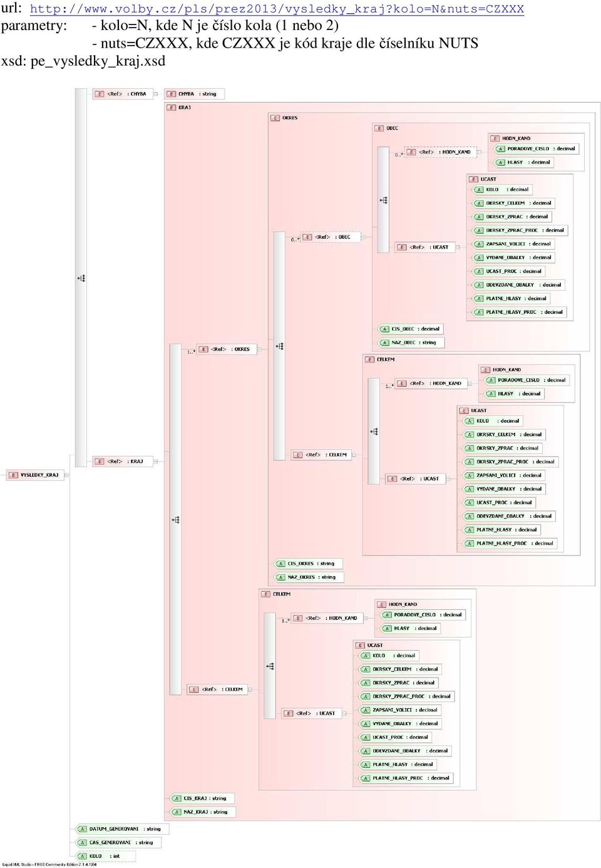Collapse the VYSLEDKY_KRAJ root node expander

(66, 475)
